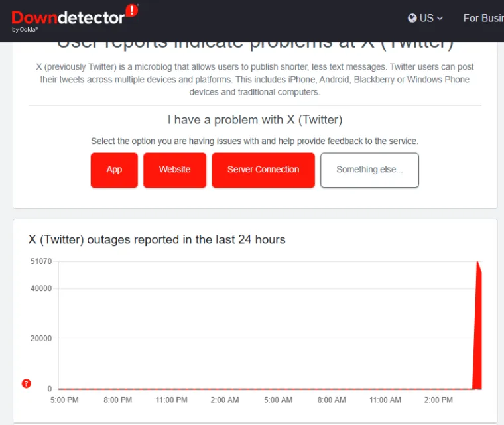Click the 11:00 AM time axis label
The width and height of the screenshot is (504, 425).
(385, 400)
